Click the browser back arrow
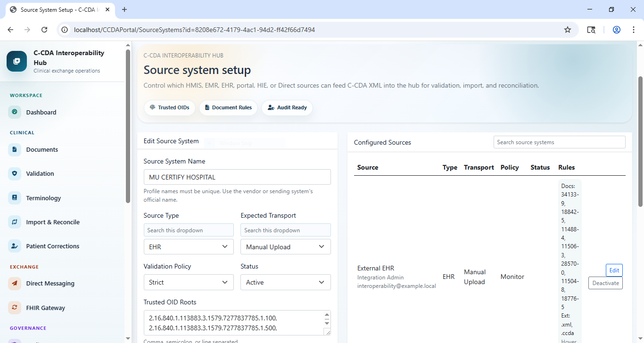Screen dimensions: 644x343 10,30
